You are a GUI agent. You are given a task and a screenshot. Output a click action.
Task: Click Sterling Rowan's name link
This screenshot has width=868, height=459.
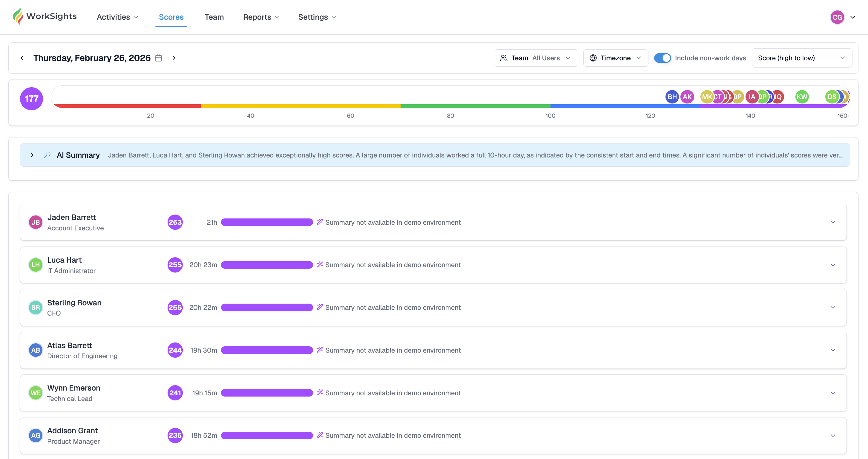pos(74,303)
